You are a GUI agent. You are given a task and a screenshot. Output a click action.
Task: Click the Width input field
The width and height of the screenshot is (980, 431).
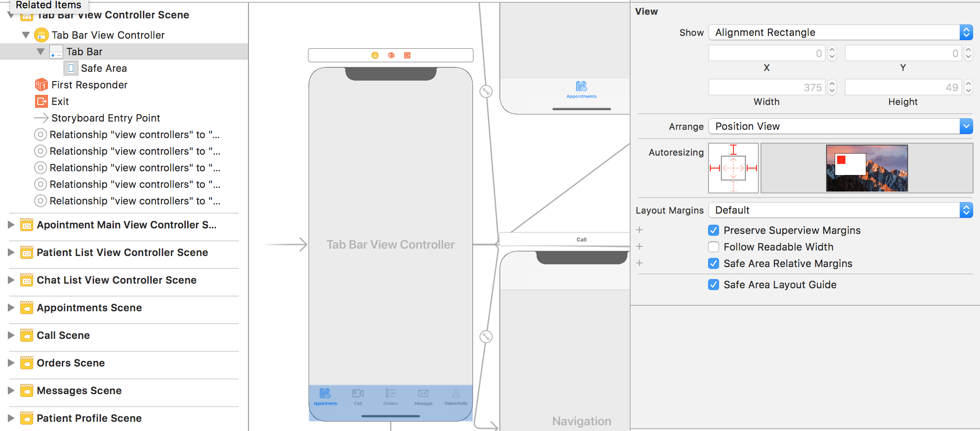click(767, 87)
